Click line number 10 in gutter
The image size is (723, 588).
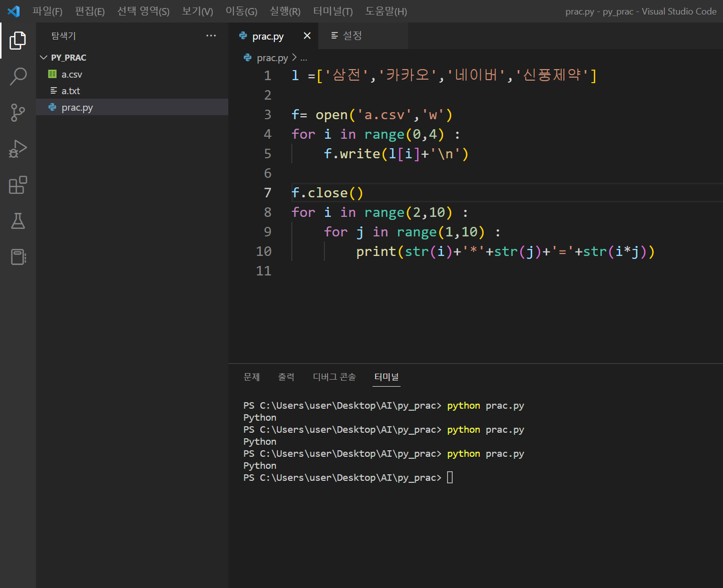coord(264,251)
